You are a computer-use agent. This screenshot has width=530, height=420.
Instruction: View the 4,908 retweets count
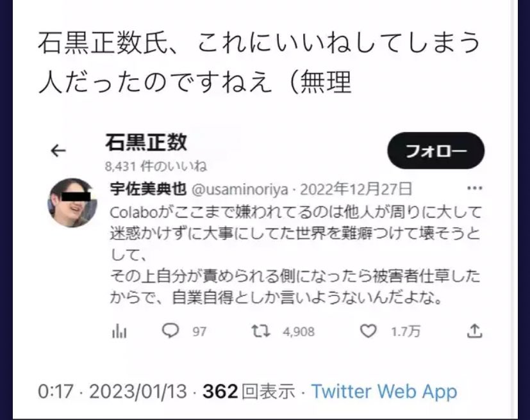299,332
